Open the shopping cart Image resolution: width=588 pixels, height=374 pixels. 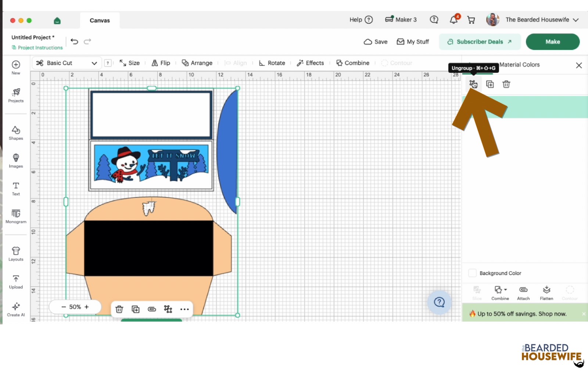pos(471,20)
